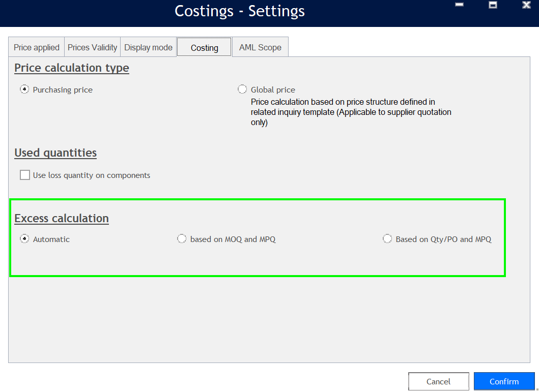Screen dimensions: 539x392
Task: Open the Prices Validity tab
Action: (x=92, y=47)
